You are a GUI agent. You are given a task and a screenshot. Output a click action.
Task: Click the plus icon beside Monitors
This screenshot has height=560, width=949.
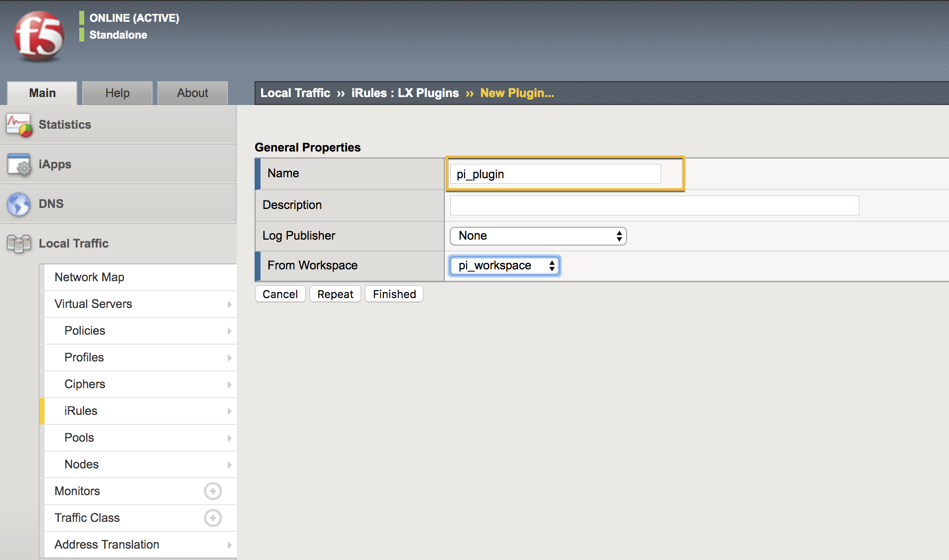point(212,491)
